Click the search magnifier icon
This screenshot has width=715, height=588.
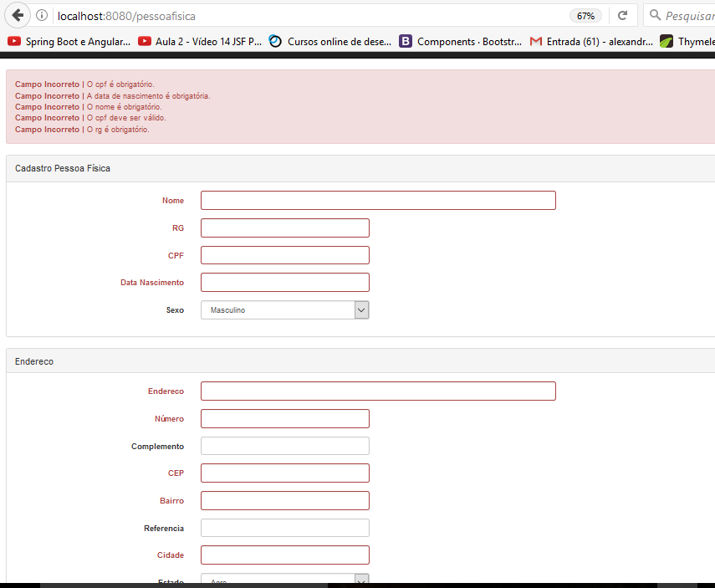coord(655,15)
